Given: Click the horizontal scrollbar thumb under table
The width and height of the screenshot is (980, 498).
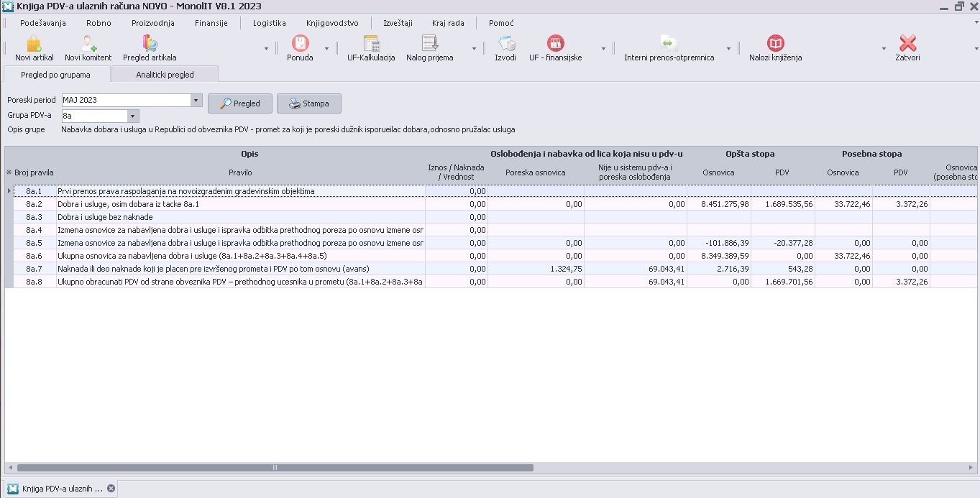Looking at the screenshot, I should pyautogui.click(x=274, y=467).
